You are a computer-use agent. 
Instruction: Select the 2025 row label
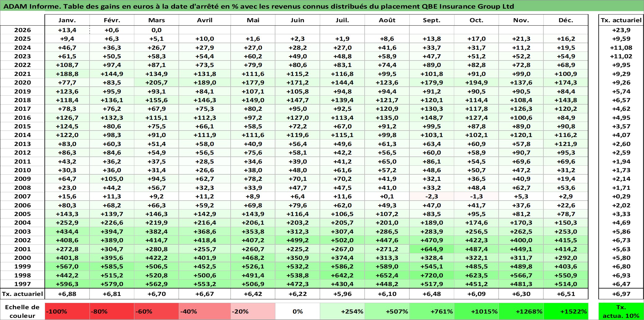tap(23, 39)
